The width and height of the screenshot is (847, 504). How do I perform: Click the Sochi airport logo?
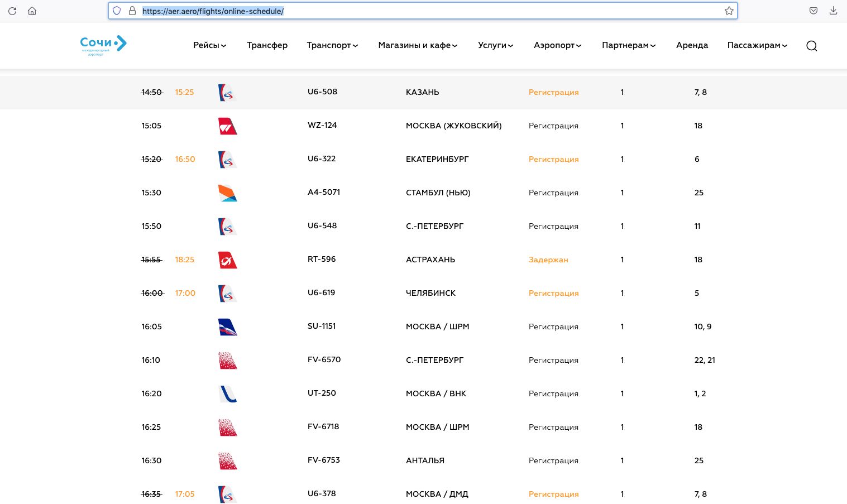coord(103,45)
